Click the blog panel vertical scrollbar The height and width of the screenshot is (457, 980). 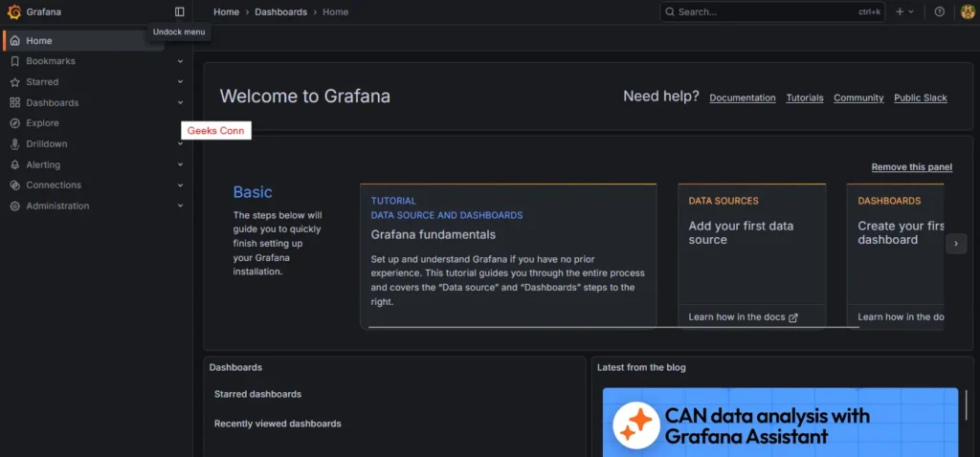pos(967,405)
